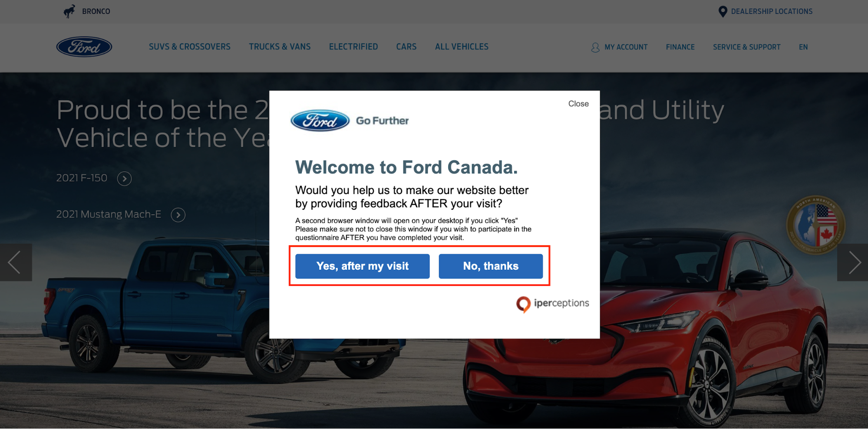
Task: Open the SUVs & Crossovers menu
Action: [190, 47]
